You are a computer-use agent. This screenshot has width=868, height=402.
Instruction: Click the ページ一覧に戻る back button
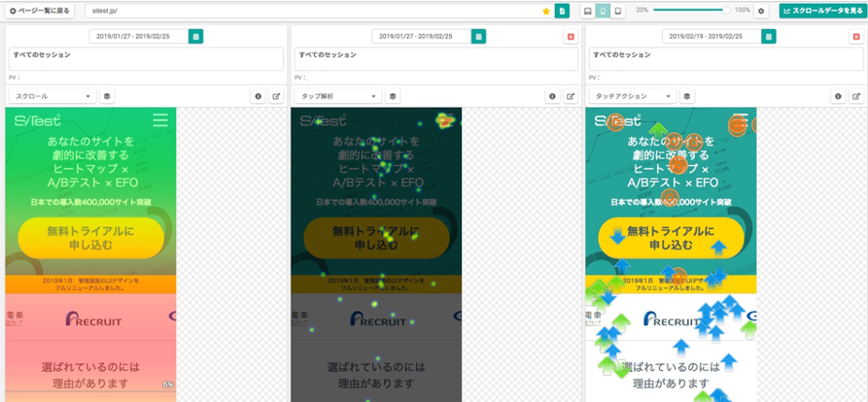[40, 11]
